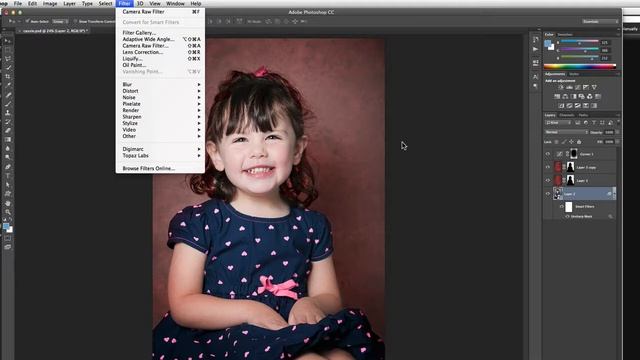
Task: Select the Pen tool
Action: [x=8, y=167]
